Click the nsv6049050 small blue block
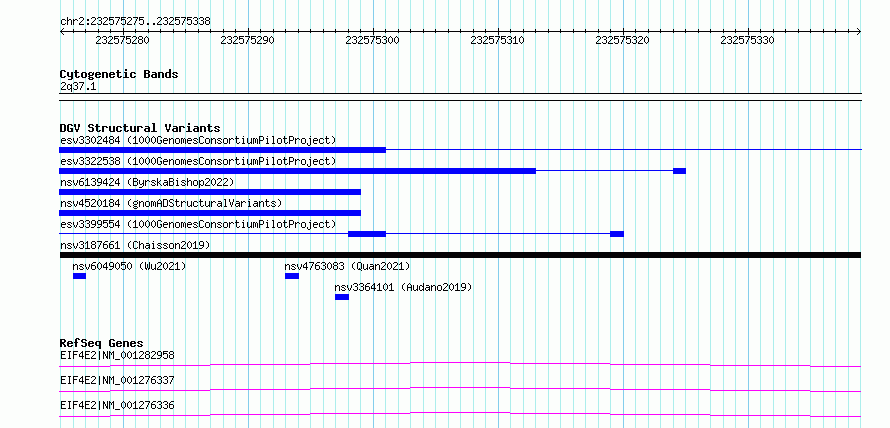Image resolution: width=890 pixels, height=428 pixels. tap(79, 276)
